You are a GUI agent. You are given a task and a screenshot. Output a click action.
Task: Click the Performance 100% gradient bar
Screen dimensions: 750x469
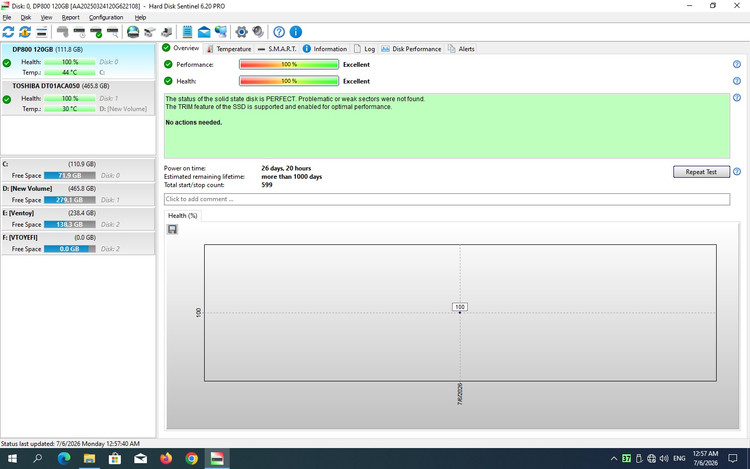[x=289, y=65]
